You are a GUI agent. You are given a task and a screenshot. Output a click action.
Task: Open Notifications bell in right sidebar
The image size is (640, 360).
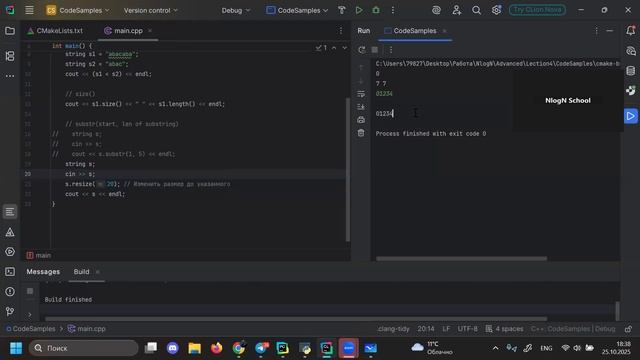pyautogui.click(x=631, y=31)
